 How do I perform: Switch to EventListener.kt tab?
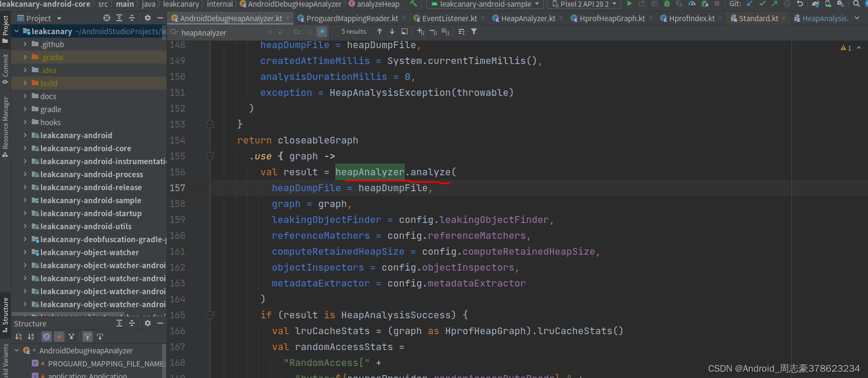449,18
